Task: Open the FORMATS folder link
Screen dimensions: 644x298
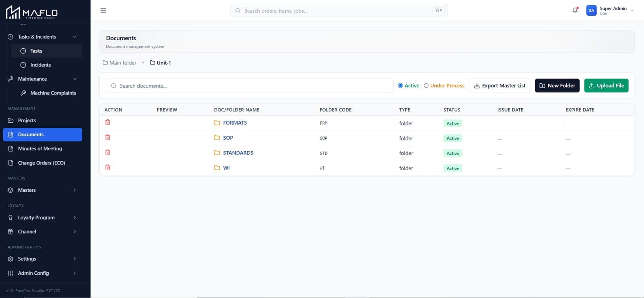Action: 235,123
